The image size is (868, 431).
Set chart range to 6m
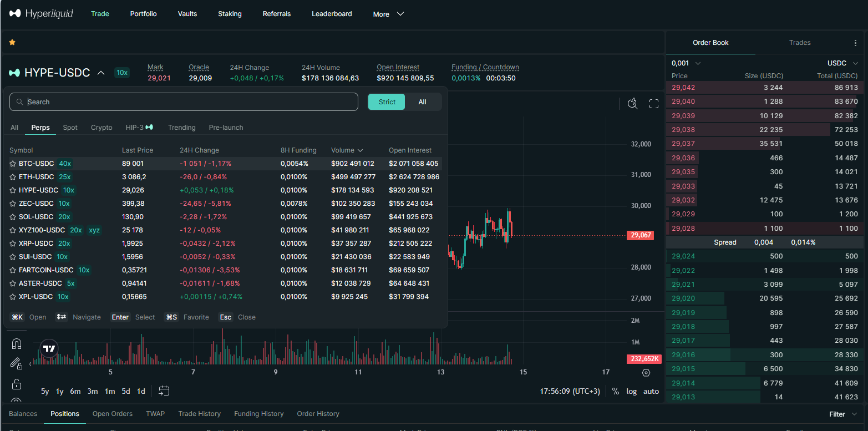75,391
